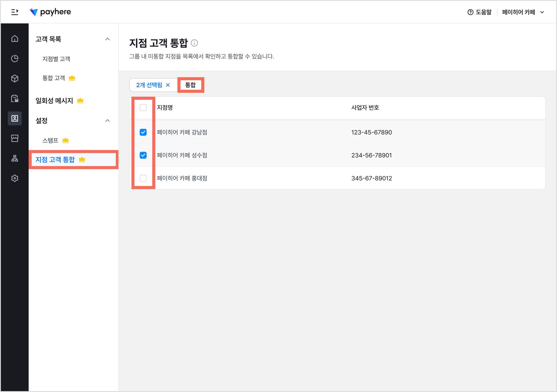Click the description text under the title
The height and width of the screenshot is (392, 557).
[202, 57]
